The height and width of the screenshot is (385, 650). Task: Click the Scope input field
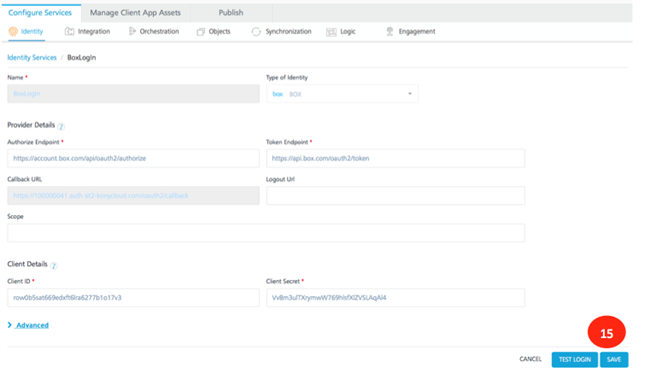pyautogui.click(x=266, y=233)
